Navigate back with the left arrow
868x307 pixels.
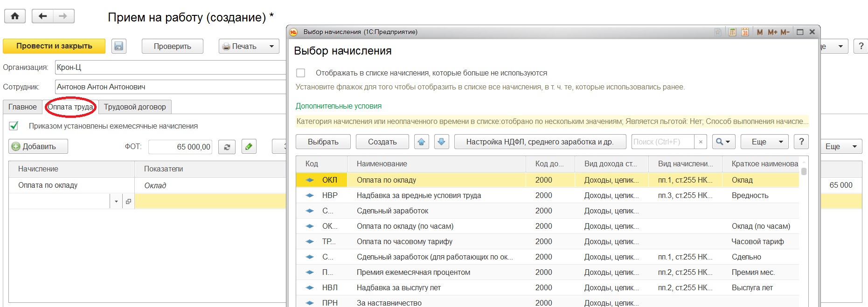point(42,16)
